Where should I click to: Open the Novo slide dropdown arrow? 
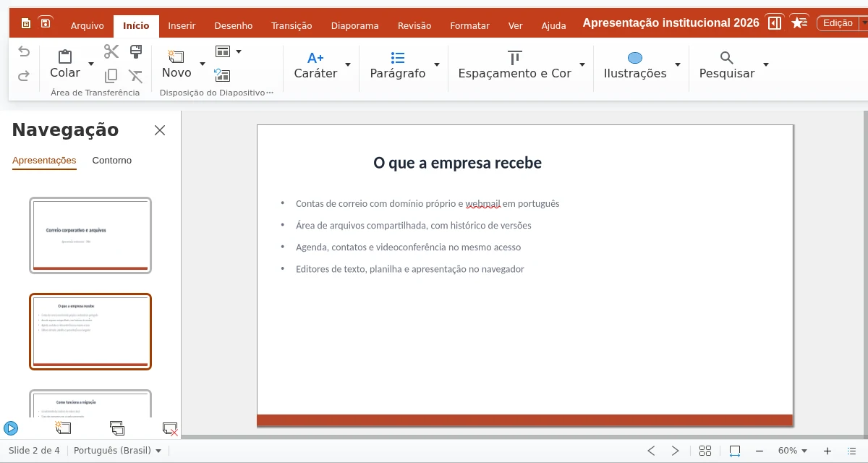203,64
